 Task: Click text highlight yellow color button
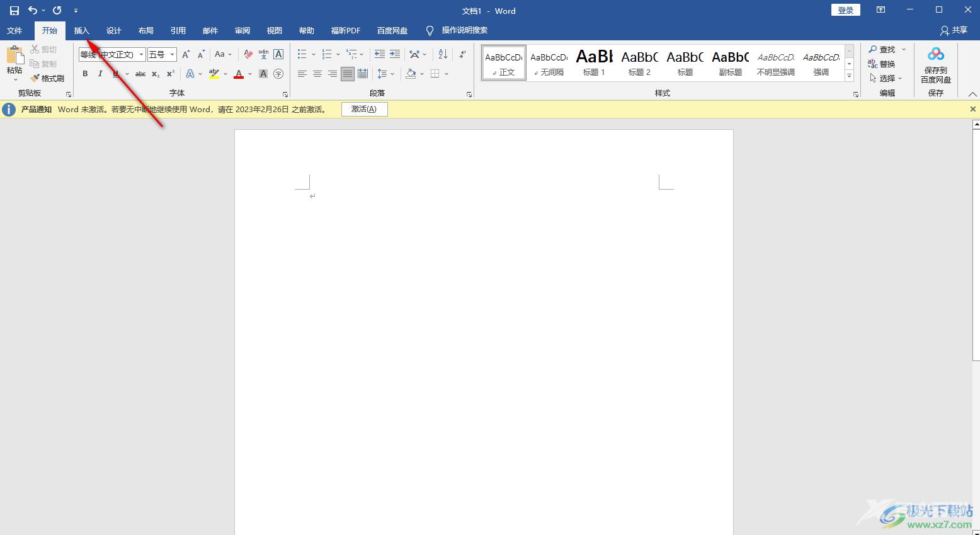point(214,74)
